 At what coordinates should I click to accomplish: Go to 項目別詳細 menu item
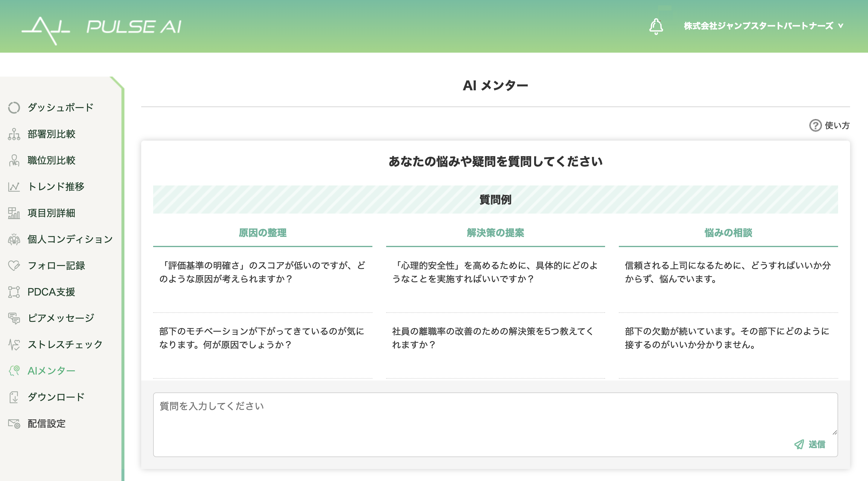[51, 213]
